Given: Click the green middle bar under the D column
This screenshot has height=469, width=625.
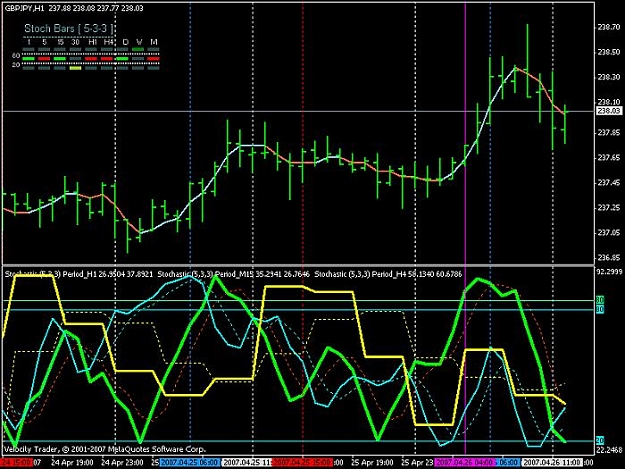Looking at the screenshot, I should [122, 59].
